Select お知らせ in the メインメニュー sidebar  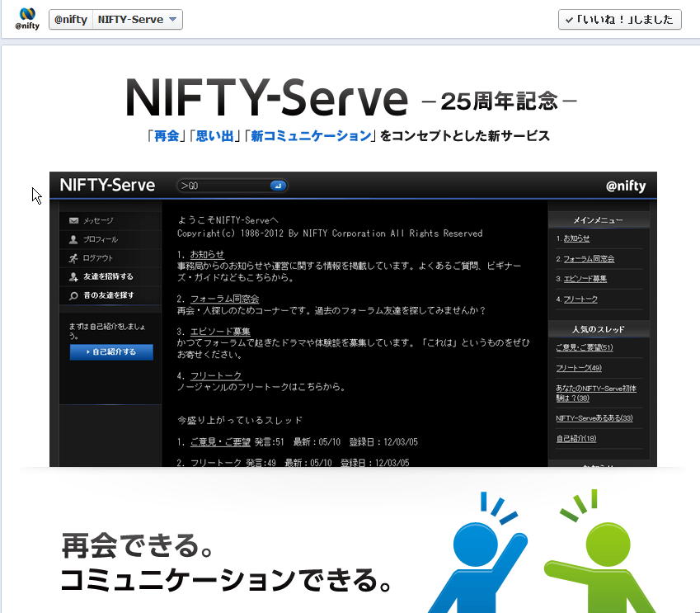coord(576,238)
